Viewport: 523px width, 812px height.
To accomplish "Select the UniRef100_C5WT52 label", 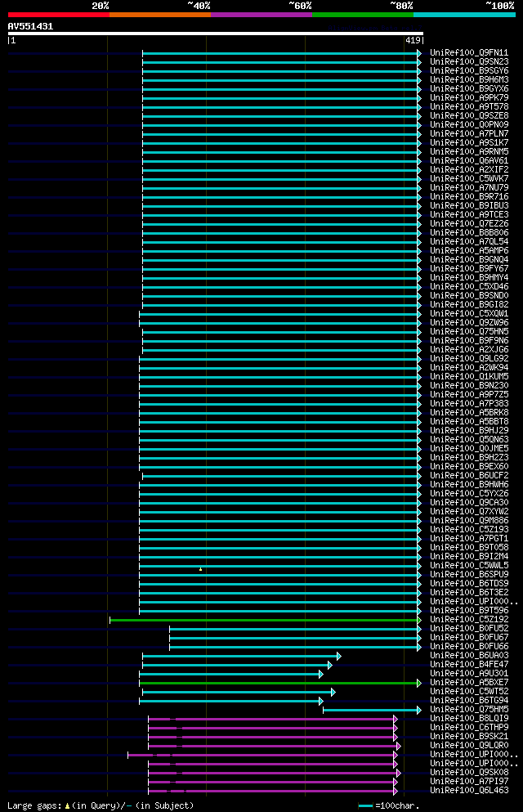I will [x=469, y=693].
